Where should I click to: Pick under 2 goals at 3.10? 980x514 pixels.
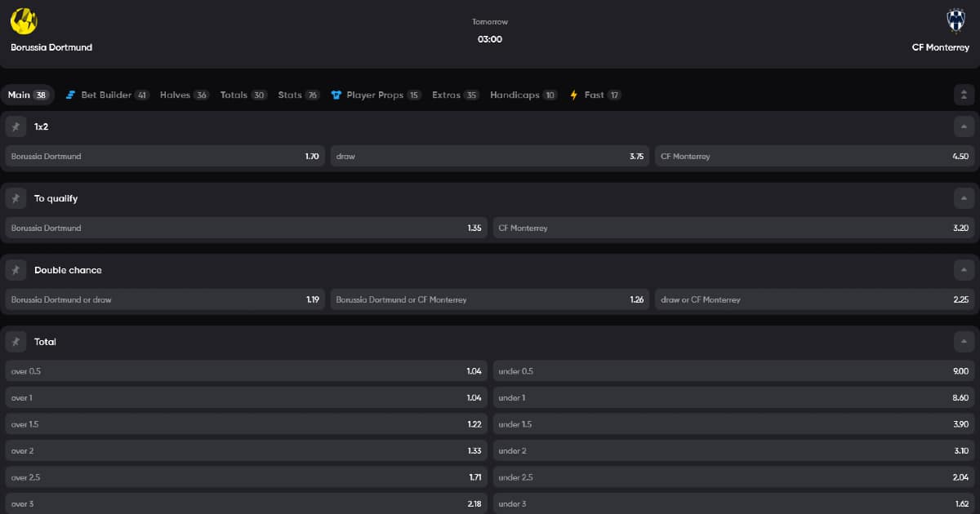click(734, 450)
